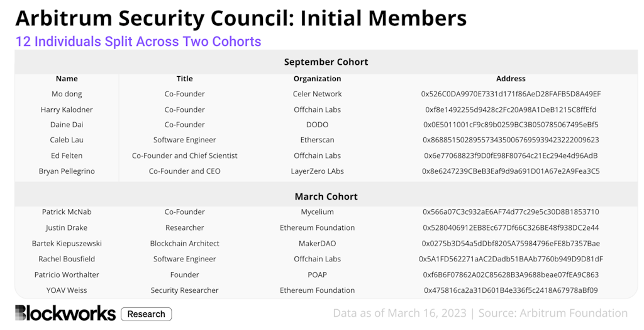Click Harry Kalodner's name
The width and height of the screenshot is (644, 330).
tap(67, 110)
